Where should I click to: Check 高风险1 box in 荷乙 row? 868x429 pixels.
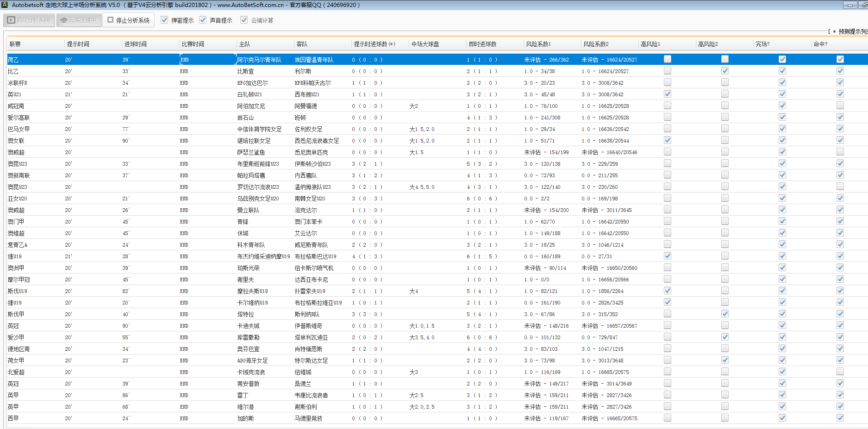point(668,59)
